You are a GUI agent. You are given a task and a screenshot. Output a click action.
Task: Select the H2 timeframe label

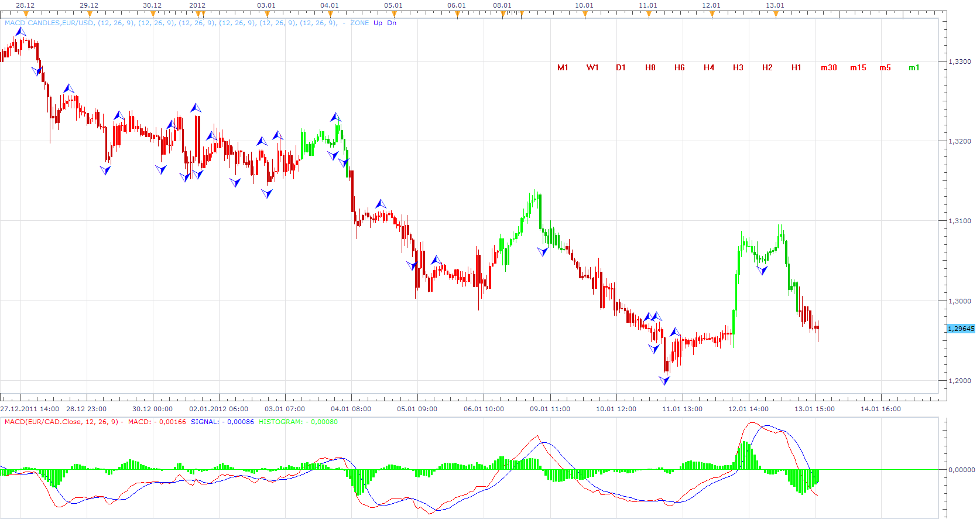[767, 68]
